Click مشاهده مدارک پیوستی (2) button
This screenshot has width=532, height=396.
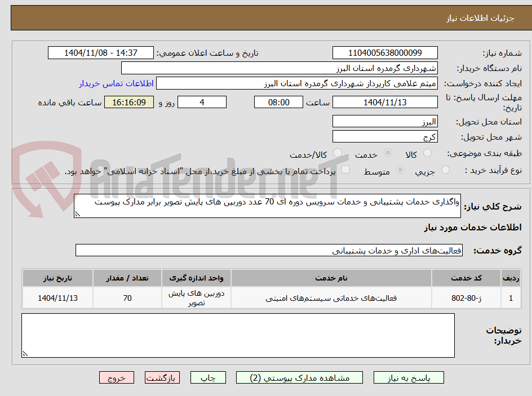pos(300,377)
